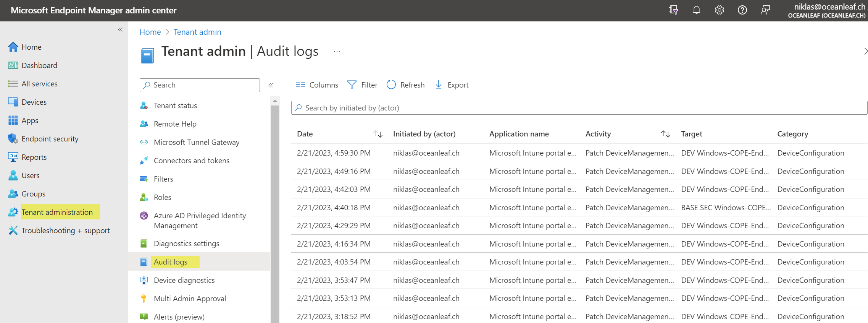Select Audit logs in the blade menu

pos(199,261)
